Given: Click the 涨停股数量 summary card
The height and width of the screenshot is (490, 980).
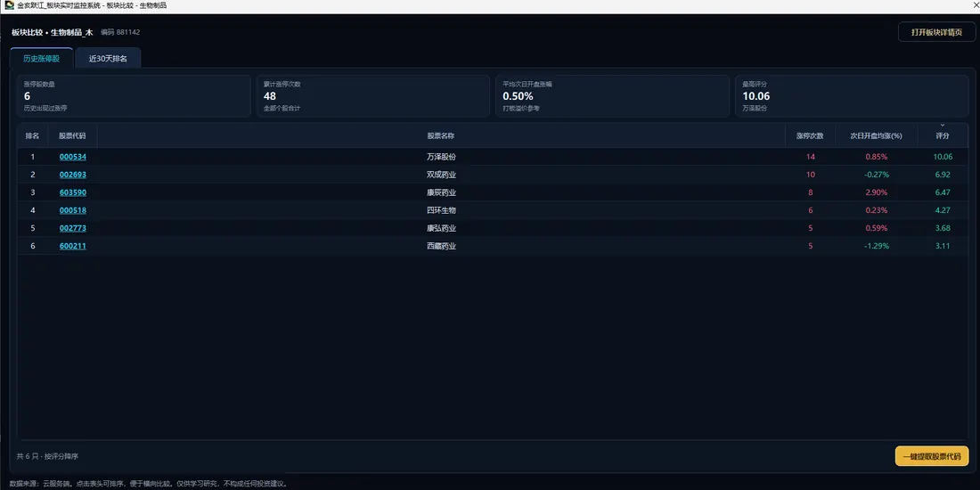Looking at the screenshot, I should [x=134, y=96].
